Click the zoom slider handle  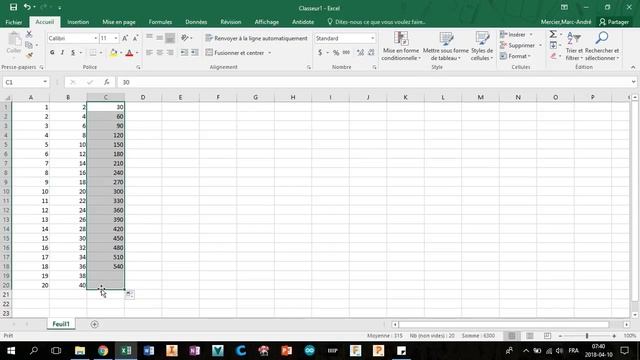[587, 336]
